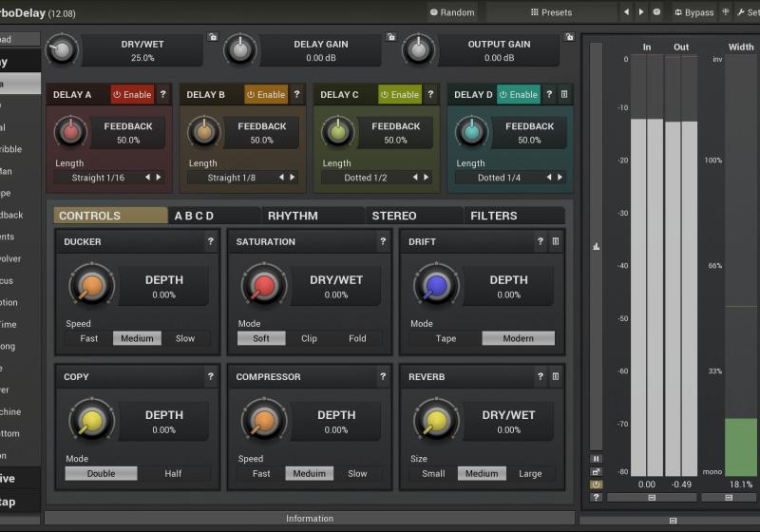Screen dimensions: 760x532
Task: Toggle the yellow meter power icon
Action: click(596, 484)
